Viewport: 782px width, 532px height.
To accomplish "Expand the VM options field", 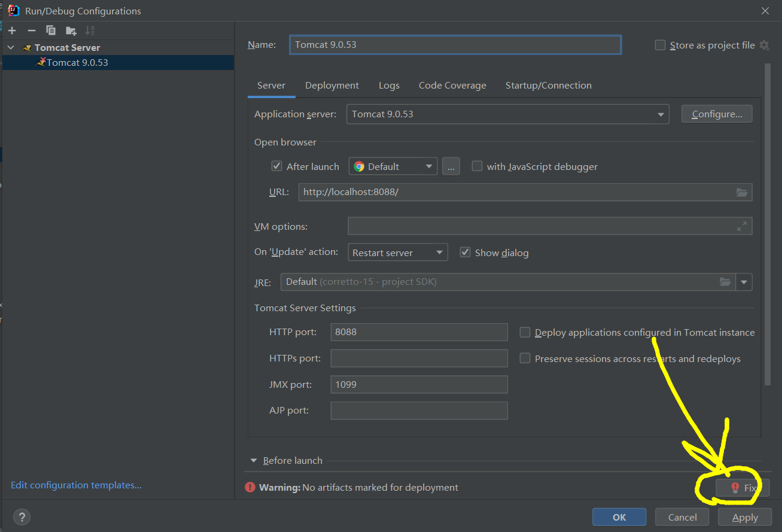I will tap(742, 226).
